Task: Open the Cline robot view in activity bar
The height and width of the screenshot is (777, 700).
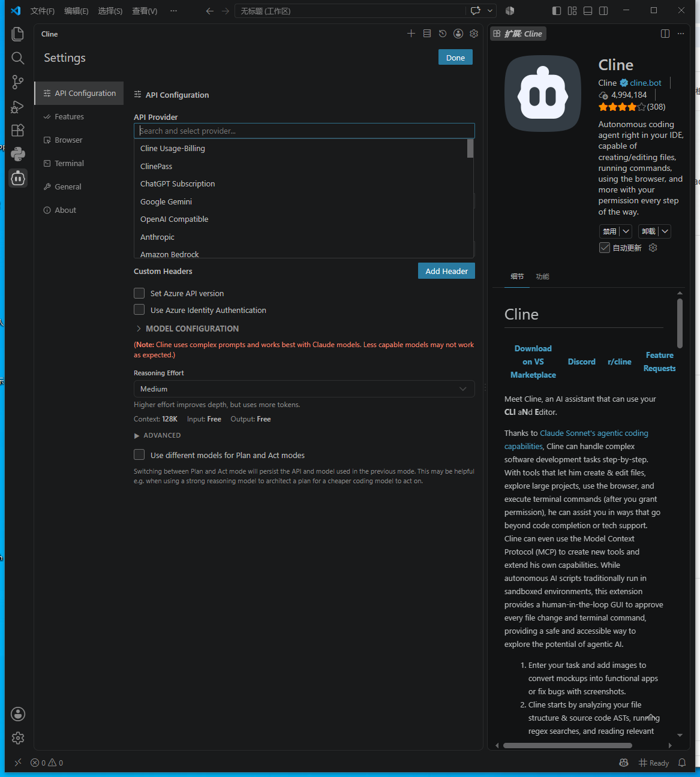Action: click(18, 178)
